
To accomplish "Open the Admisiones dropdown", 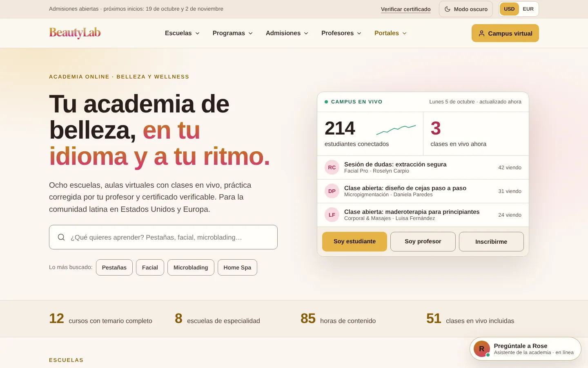I will coord(287,33).
